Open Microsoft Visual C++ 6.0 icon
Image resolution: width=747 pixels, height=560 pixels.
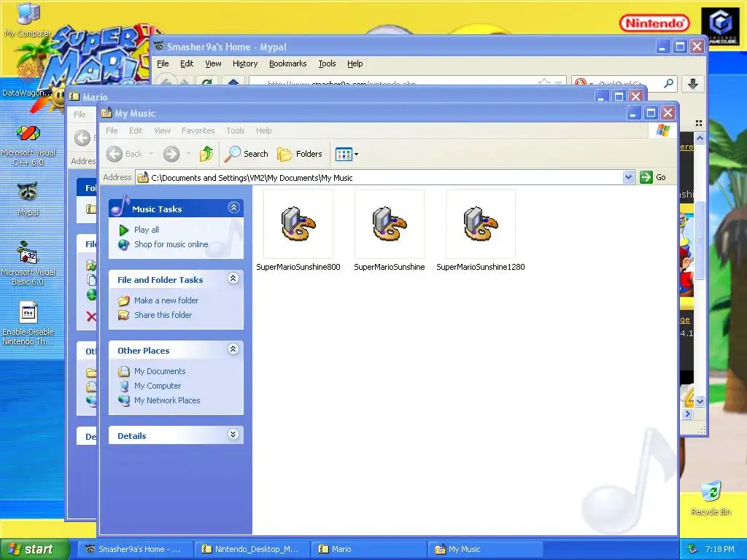pyautogui.click(x=28, y=145)
